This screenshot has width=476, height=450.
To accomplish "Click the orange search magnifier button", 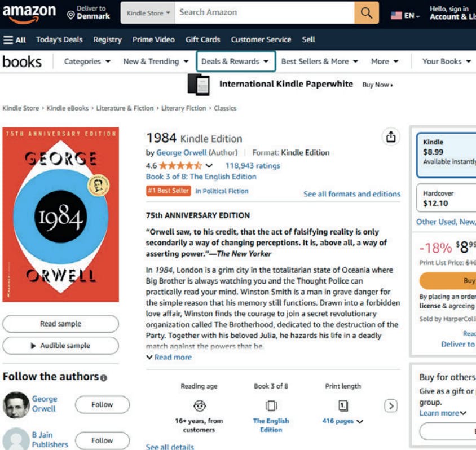I will coord(367,12).
